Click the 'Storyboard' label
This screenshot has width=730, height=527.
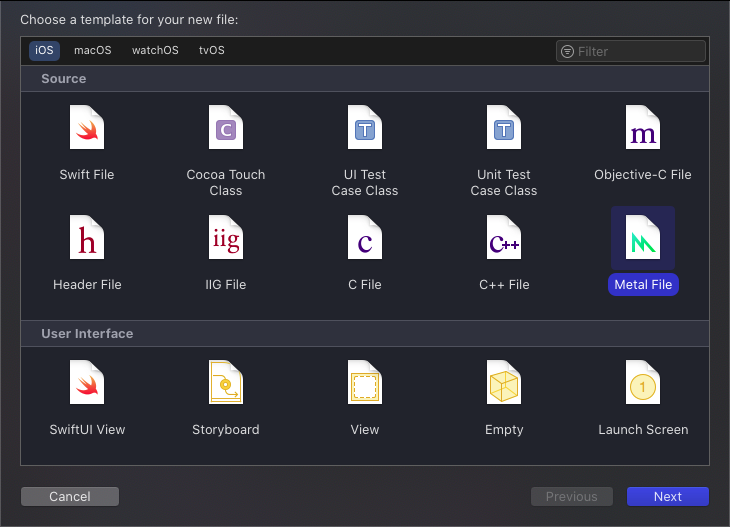[x=226, y=430]
